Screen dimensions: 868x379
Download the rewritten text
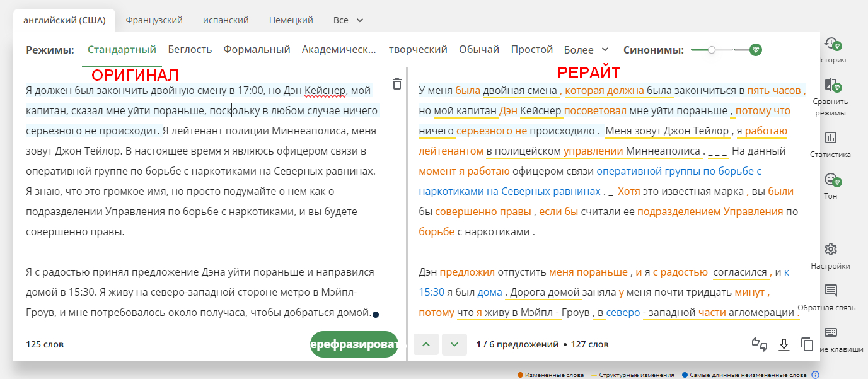784,344
